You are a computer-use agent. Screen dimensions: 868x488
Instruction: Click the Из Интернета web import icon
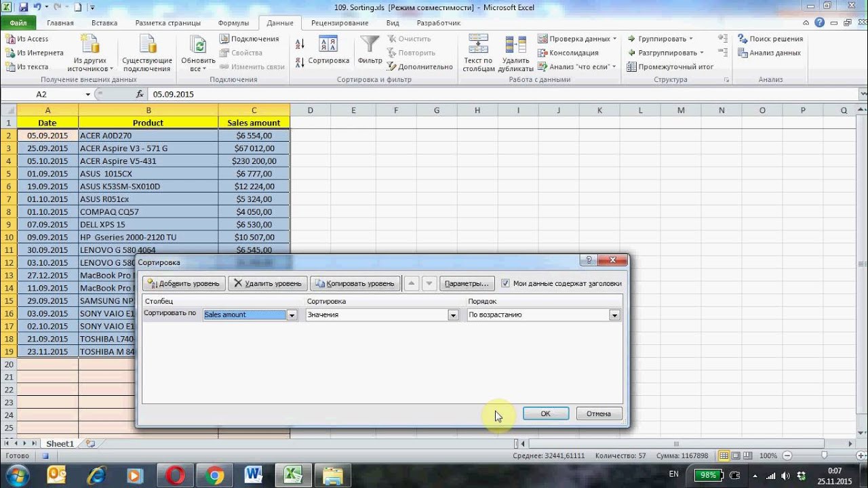point(10,53)
